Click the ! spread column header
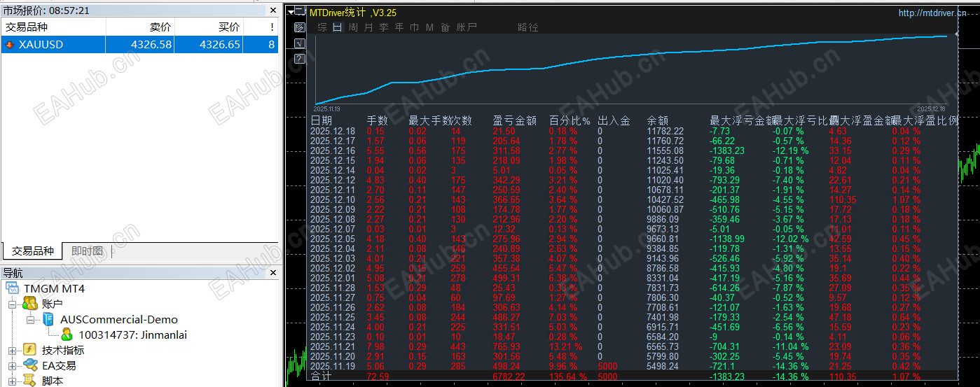 tap(261, 27)
